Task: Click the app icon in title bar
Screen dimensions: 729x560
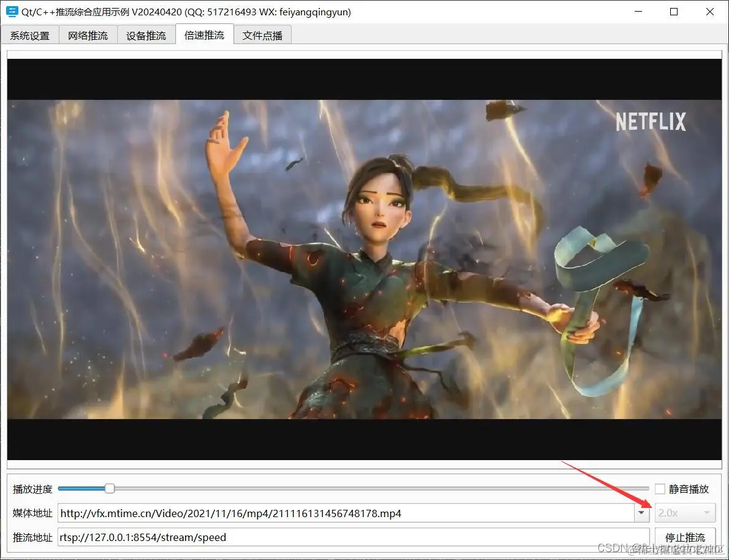Action: pyautogui.click(x=12, y=12)
